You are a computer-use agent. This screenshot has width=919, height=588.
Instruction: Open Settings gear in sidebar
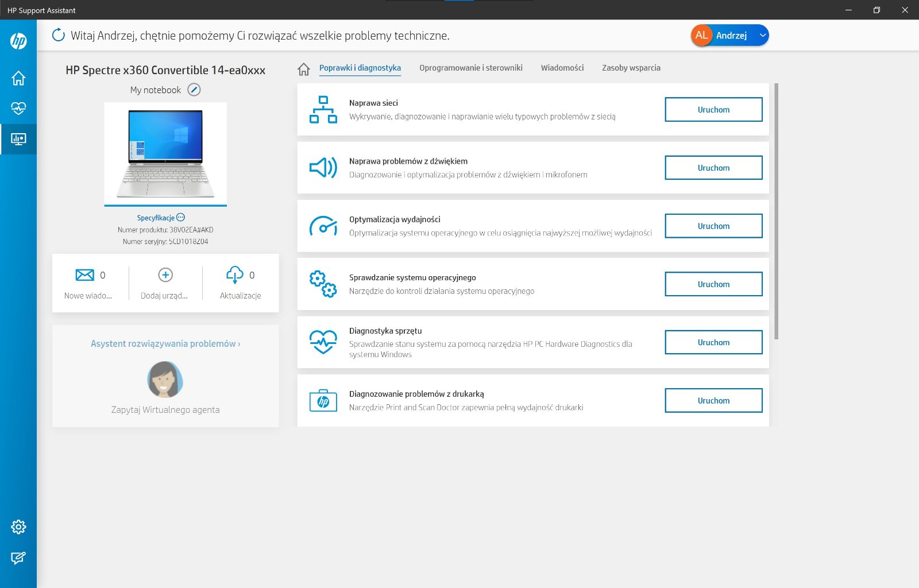point(18,527)
